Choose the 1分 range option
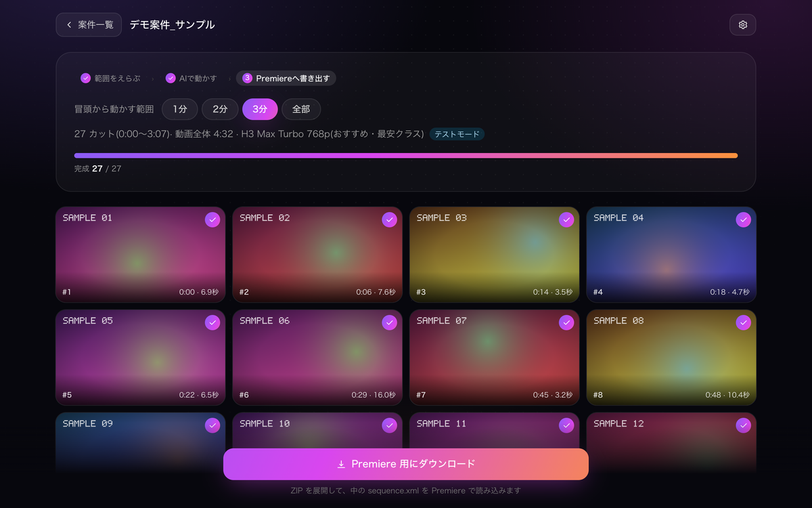This screenshot has height=508, width=812. (x=179, y=109)
